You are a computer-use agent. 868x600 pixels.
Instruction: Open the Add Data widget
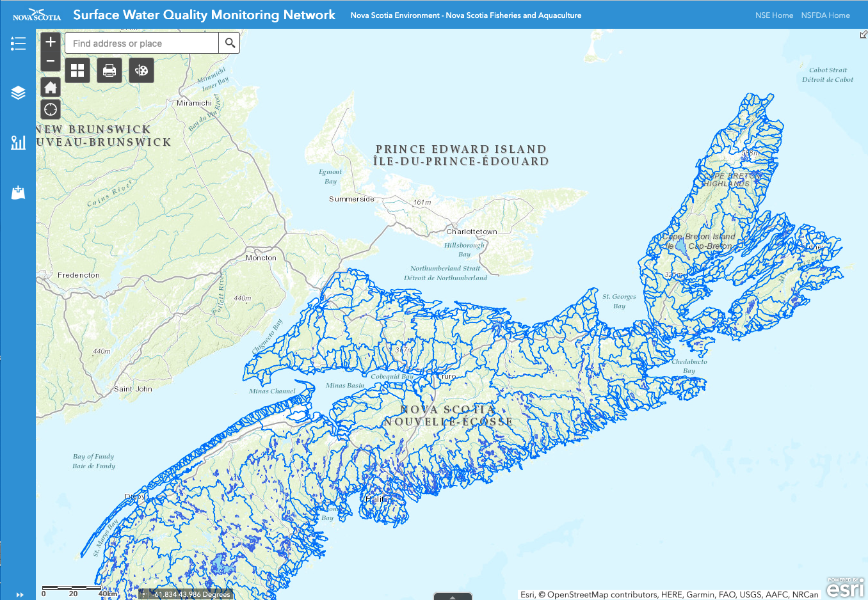point(18,192)
